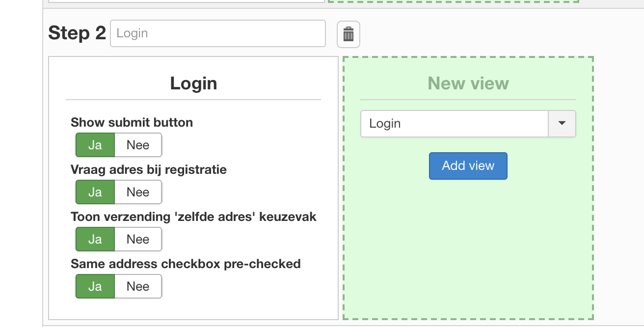Click the Login view panel heading
Viewport: 644px width, 327px height.
pos(193,83)
